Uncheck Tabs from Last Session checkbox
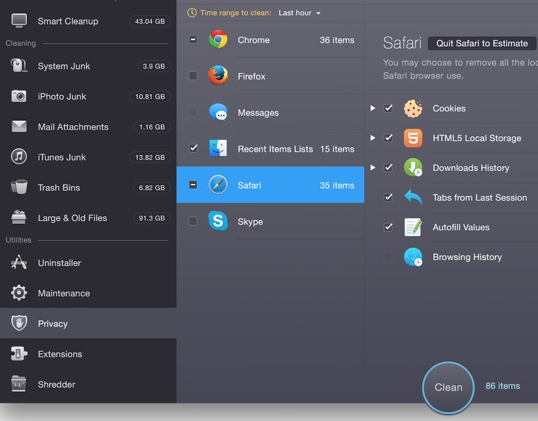Screen dimensions: 538x421 click(x=388, y=197)
